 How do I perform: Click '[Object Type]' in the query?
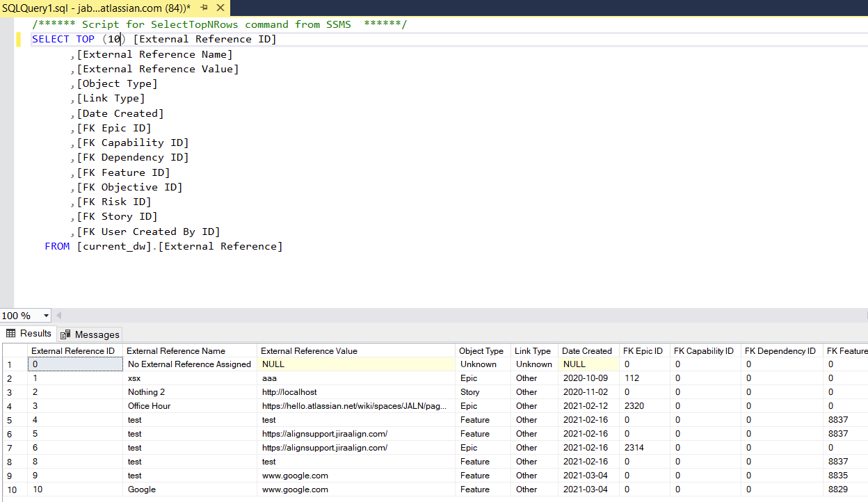(x=117, y=83)
